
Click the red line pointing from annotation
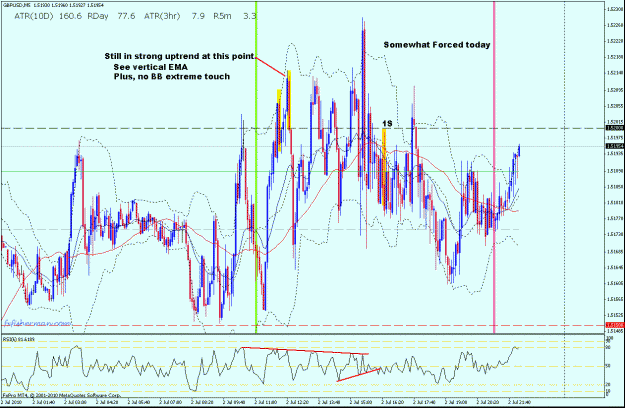click(x=271, y=67)
